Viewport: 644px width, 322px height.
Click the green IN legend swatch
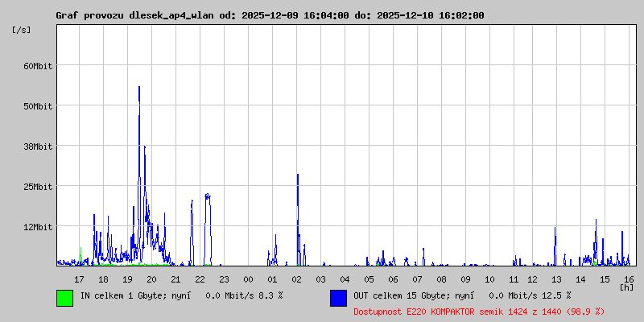(64, 298)
